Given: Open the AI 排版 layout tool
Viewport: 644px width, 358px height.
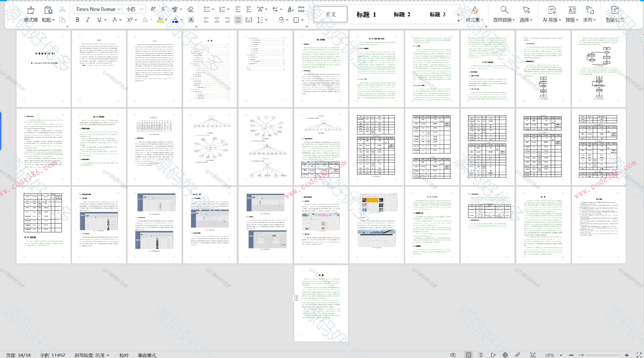Looking at the screenshot, I should click(551, 14).
